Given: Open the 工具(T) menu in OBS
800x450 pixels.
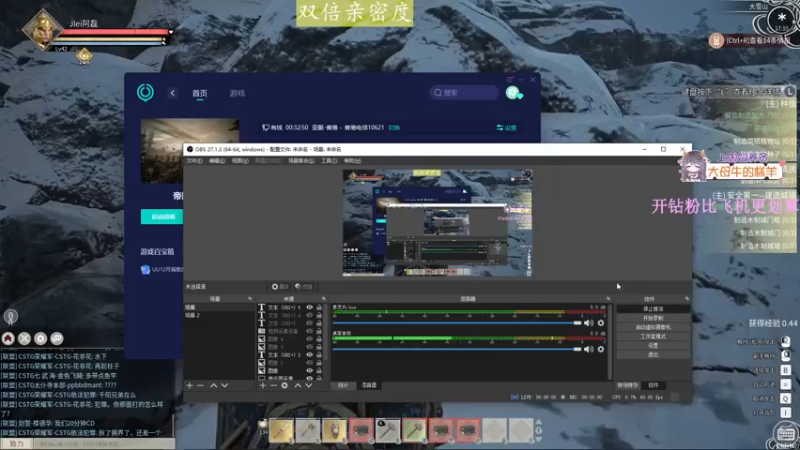Looking at the screenshot, I should tap(329, 161).
